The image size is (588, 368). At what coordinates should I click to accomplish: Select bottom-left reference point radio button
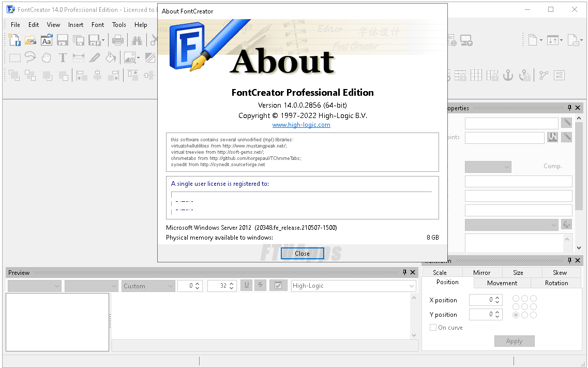(x=516, y=315)
